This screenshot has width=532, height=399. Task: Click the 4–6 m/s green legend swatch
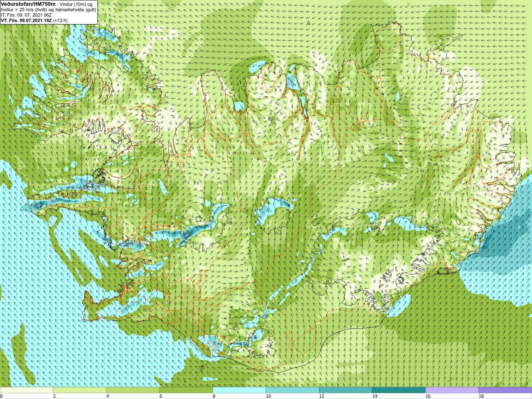click(133, 390)
